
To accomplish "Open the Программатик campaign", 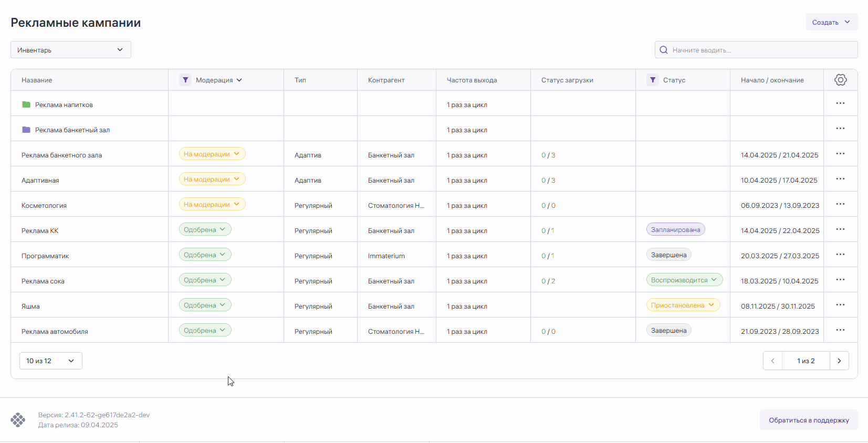I will tap(45, 256).
